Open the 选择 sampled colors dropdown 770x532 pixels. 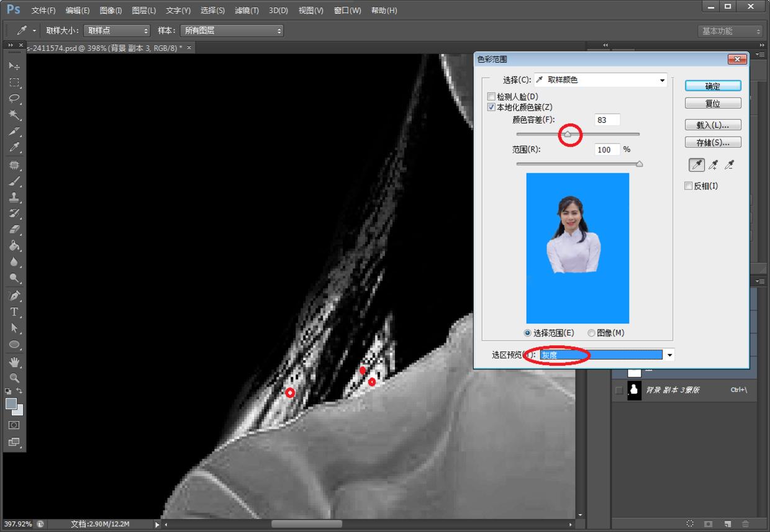600,80
